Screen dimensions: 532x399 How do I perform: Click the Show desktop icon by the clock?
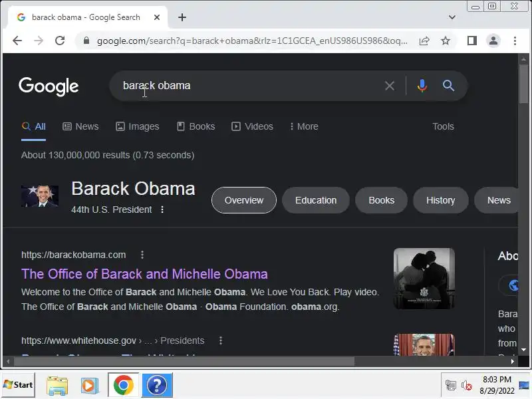click(x=525, y=385)
